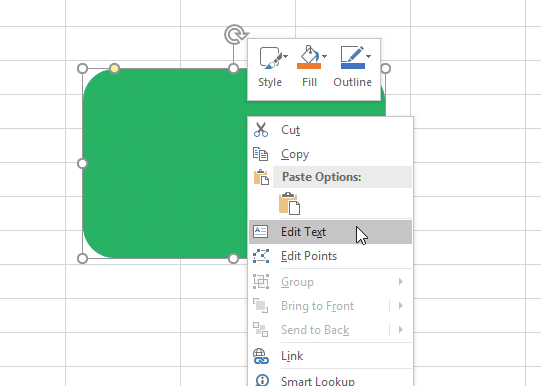
Task: Click the Edit Points icon
Action: click(x=261, y=256)
